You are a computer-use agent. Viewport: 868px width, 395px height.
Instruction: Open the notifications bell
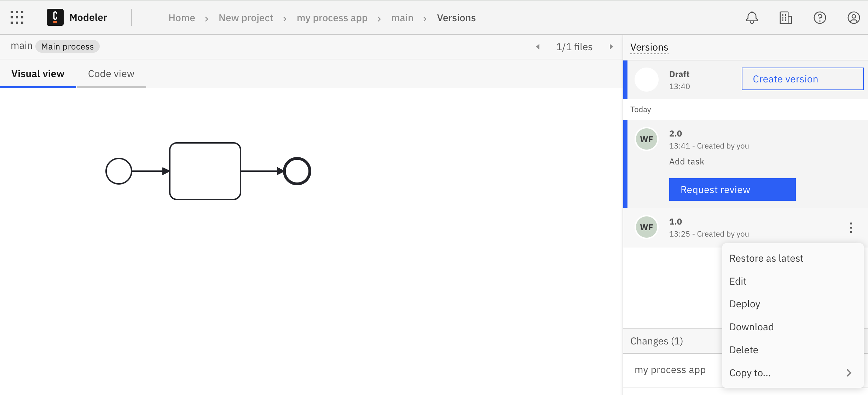pos(752,18)
